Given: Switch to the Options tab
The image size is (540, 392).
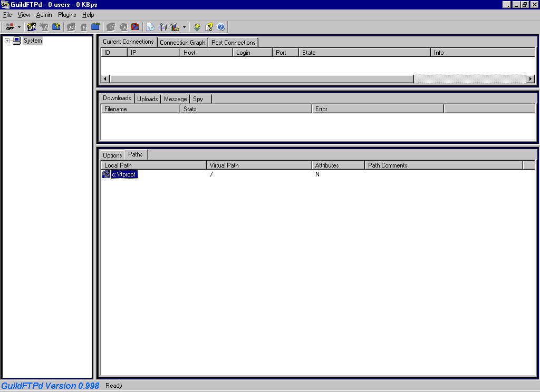Looking at the screenshot, I should point(112,155).
